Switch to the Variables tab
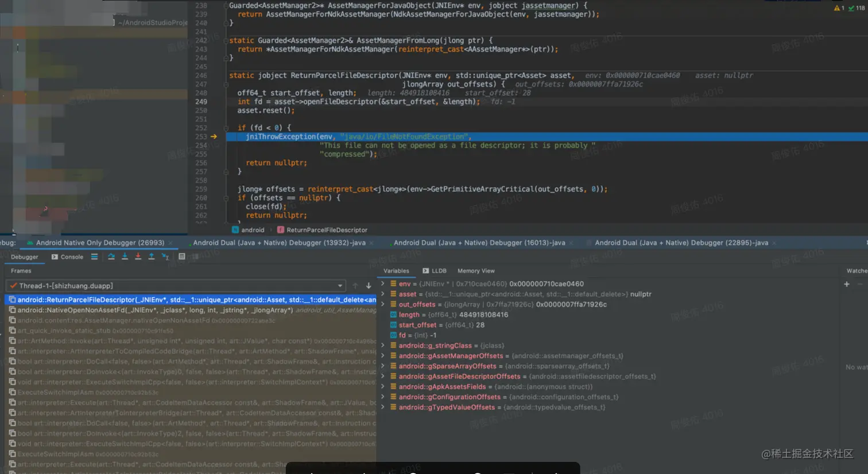Screen dimensions: 868x474 pyautogui.click(x=396, y=271)
